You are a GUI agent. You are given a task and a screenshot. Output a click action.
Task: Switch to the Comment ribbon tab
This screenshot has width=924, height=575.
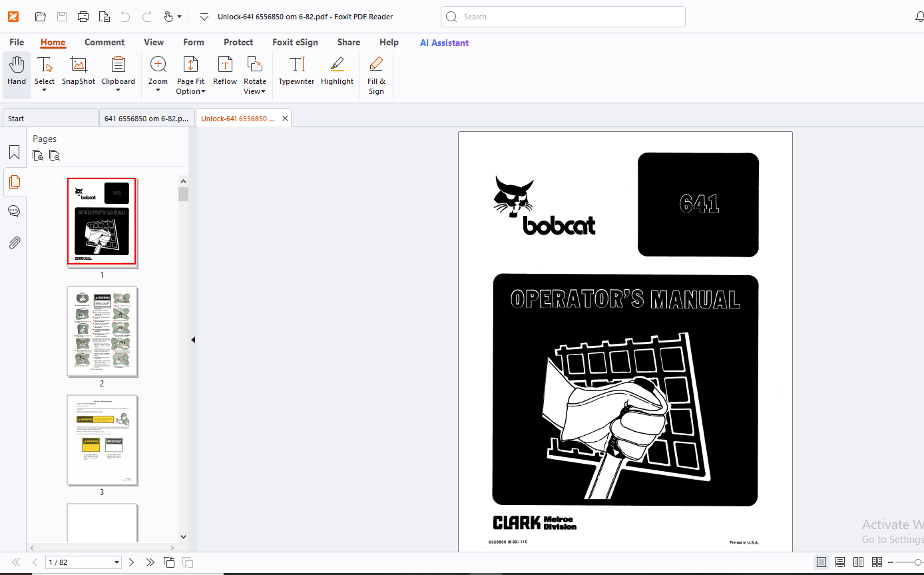coord(105,42)
